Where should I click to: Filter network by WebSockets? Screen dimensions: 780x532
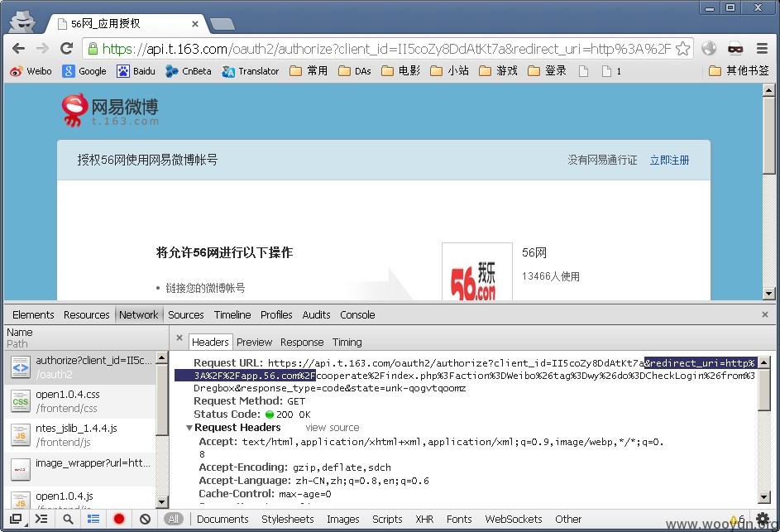[x=514, y=519]
